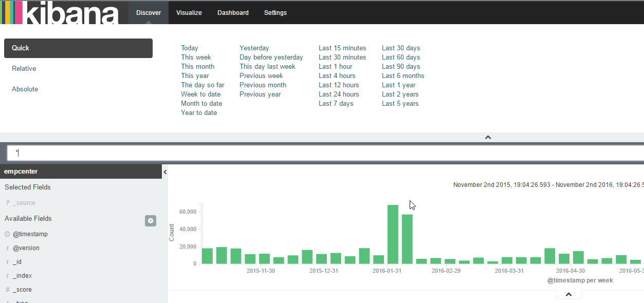Choose The day so far range

203,85
